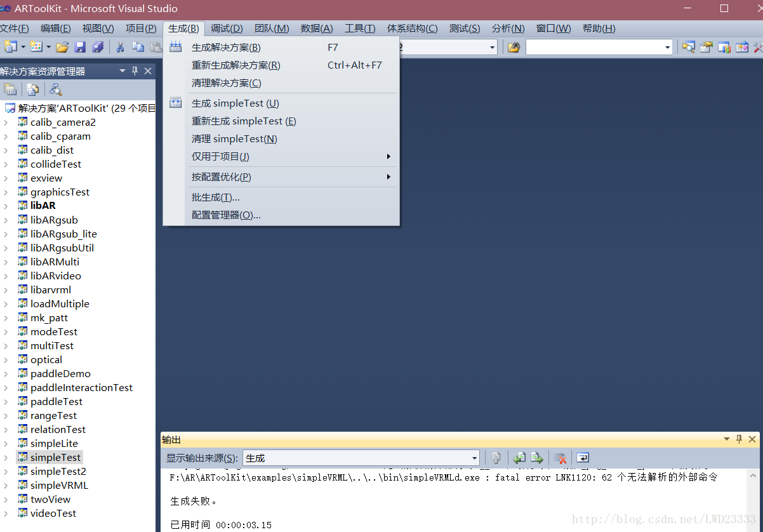Open the 工具(T) menu
This screenshot has height=532, width=763.
point(360,29)
